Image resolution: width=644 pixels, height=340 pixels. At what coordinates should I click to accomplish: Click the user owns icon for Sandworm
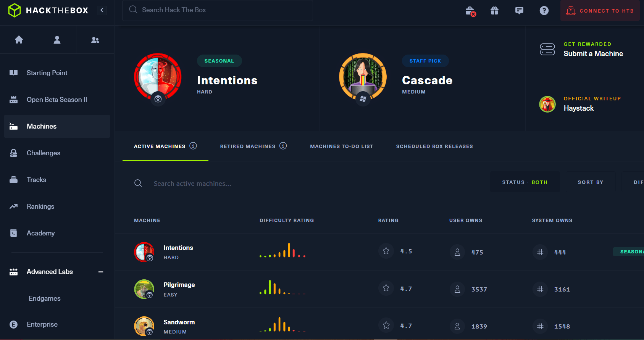pyautogui.click(x=457, y=326)
